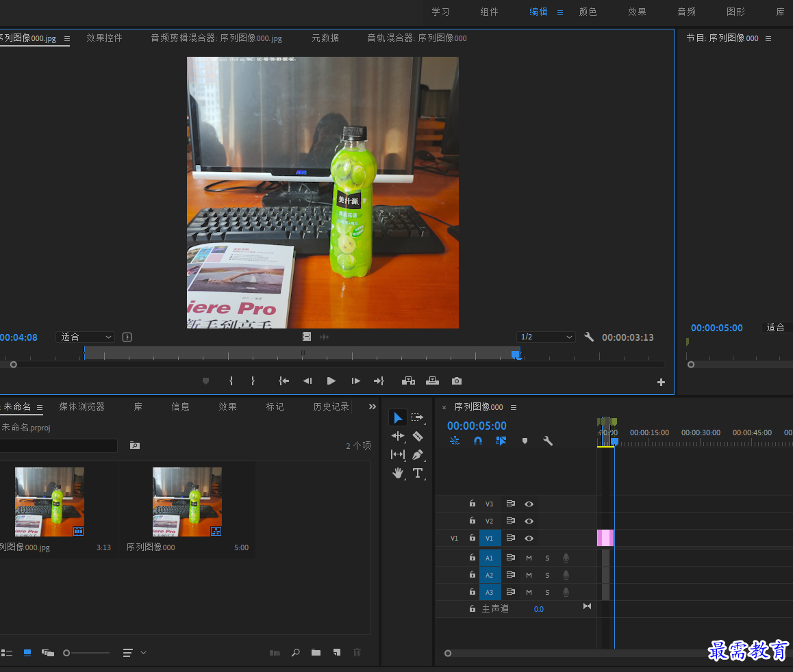The image size is (793, 672).
Task: Open source monitor zoom level dropdown 适合
Action: click(x=85, y=337)
